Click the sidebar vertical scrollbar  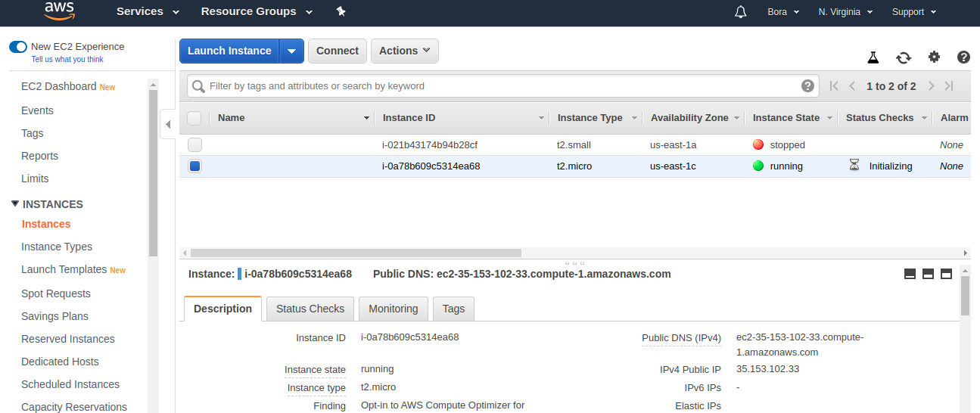pyautogui.click(x=153, y=174)
